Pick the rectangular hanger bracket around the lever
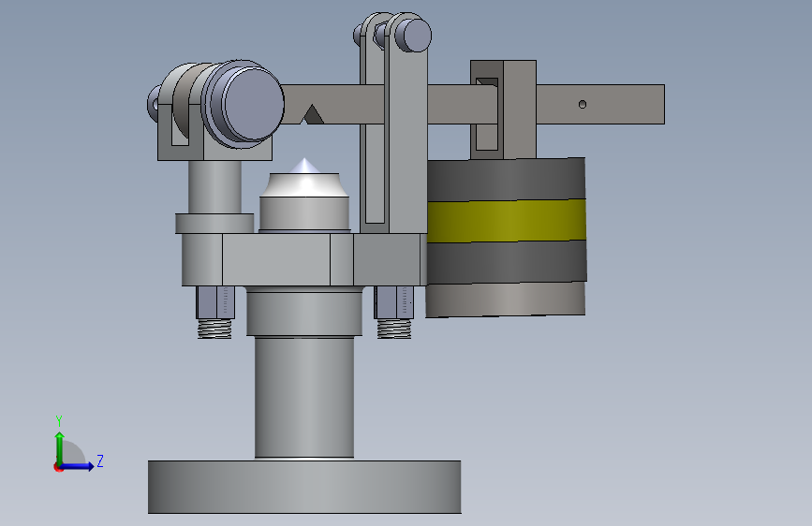This screenshot has width=812, height=526. click(x=503, y=110)
